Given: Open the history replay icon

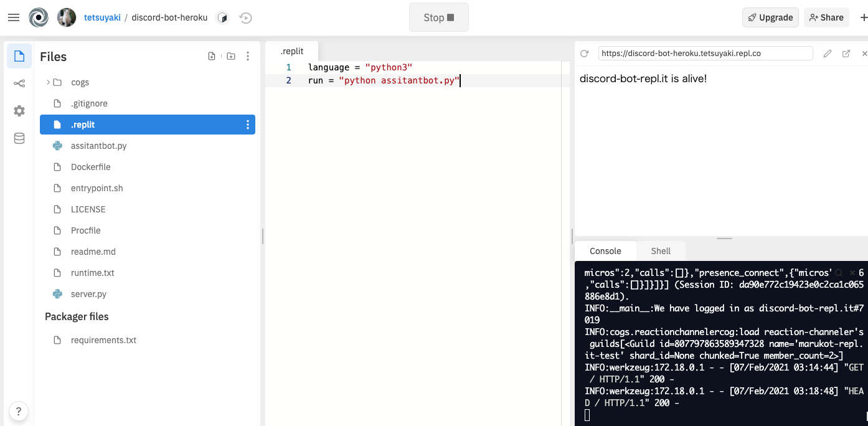Looking at the screenshot, I should pos(245,18).
